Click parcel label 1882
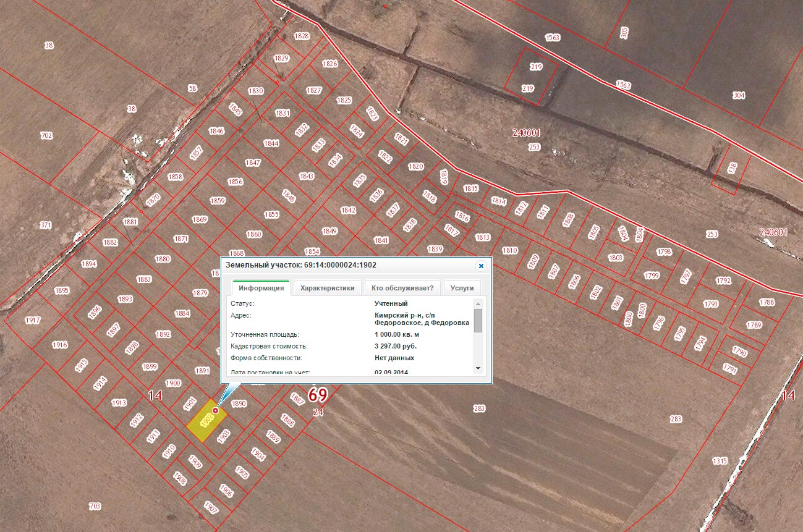Screen dimensions: 803x532 110,242
